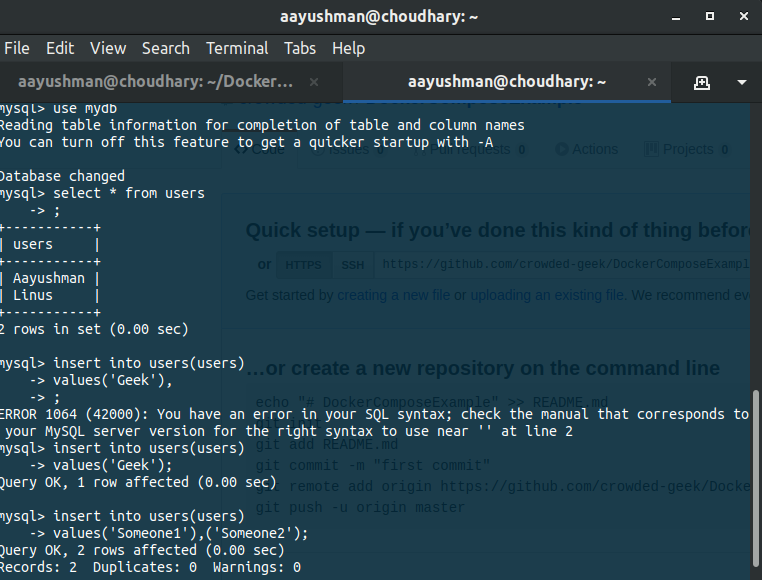762x580 pixels.
Task: Close the aayushman@choudhary: ~ tab
Action: click(652, 82)
